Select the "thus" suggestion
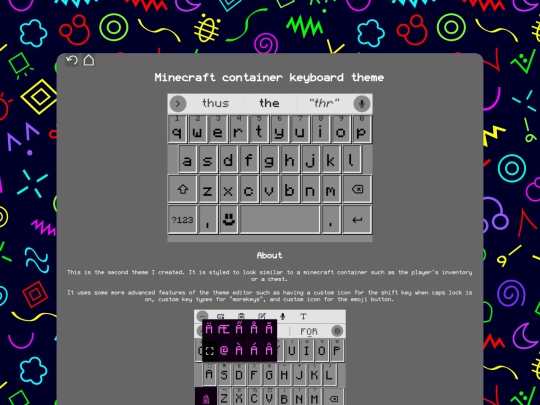The image size is (540, 405). (x=216, y=103)
